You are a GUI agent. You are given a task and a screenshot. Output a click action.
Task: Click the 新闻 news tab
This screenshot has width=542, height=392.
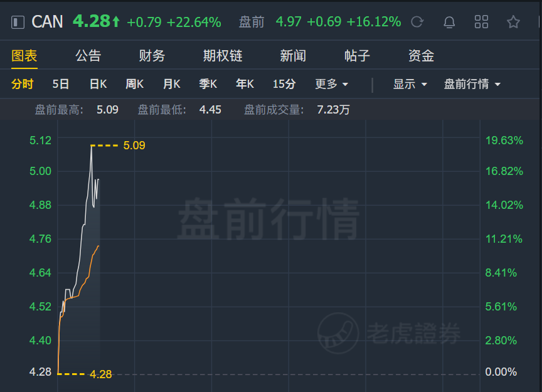coord(293,56)
